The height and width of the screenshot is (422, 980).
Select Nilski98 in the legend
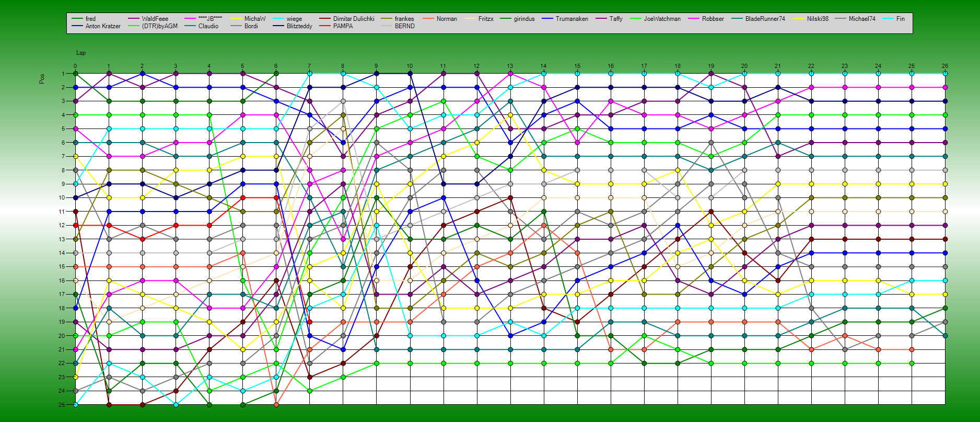pos(818,19)
